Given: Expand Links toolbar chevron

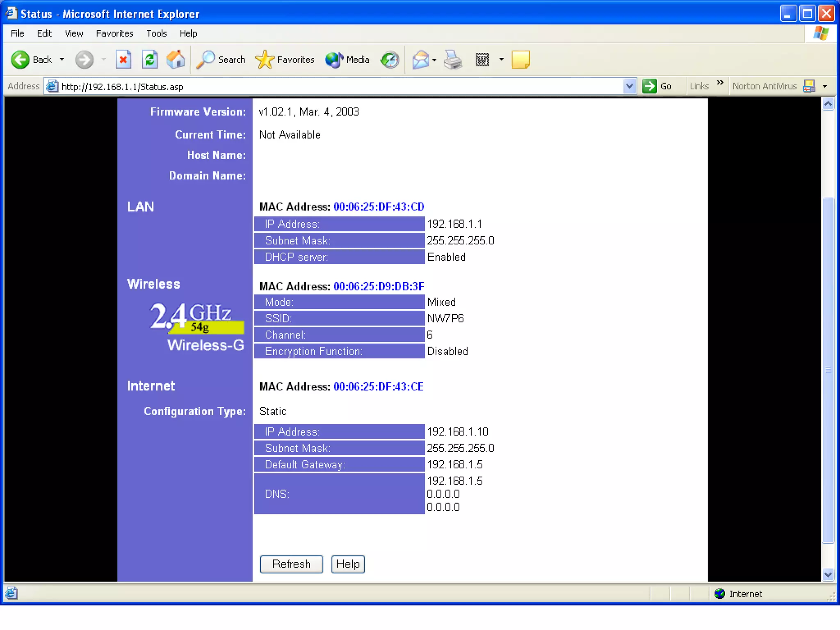Looking at the screenshot, I should pyautogui.click(x=720, y=83).
